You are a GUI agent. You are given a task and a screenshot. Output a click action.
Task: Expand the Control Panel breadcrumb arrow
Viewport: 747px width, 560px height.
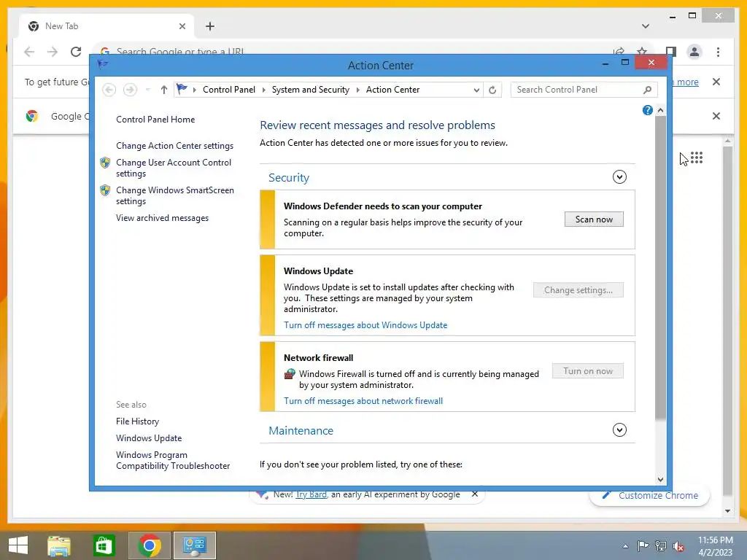tap(263, 90)
